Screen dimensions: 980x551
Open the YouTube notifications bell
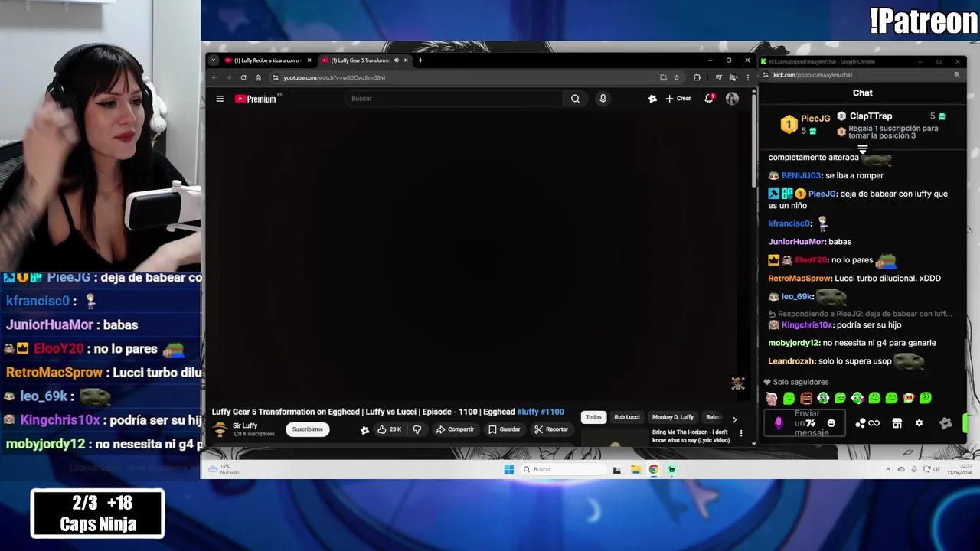click(x=709, y=99)
